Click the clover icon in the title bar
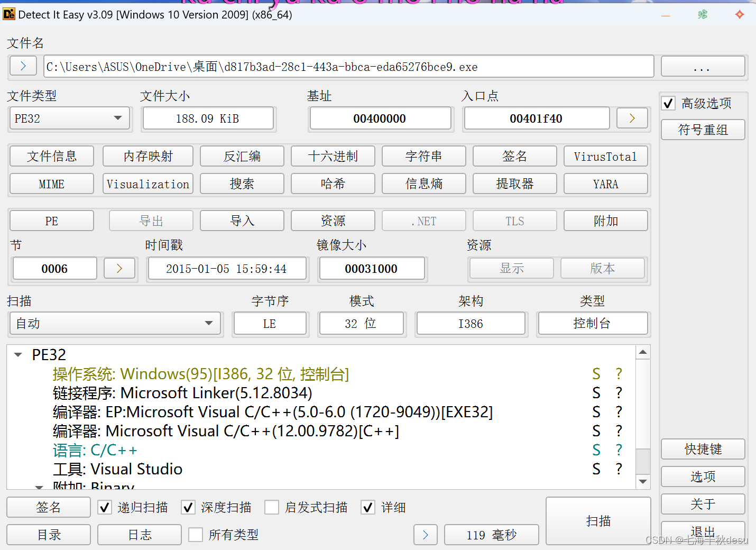This screenshot has height=550, width=756. [703, 15]
